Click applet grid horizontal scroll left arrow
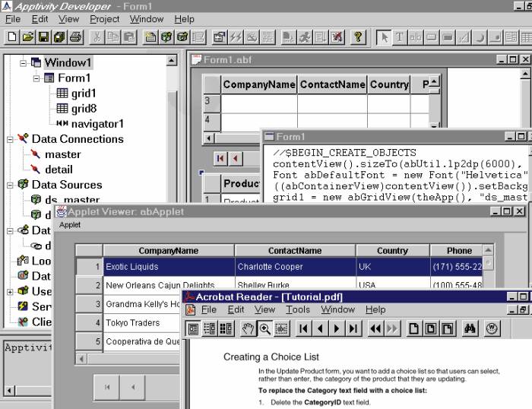532x409 pixels. tap(81, 358)
